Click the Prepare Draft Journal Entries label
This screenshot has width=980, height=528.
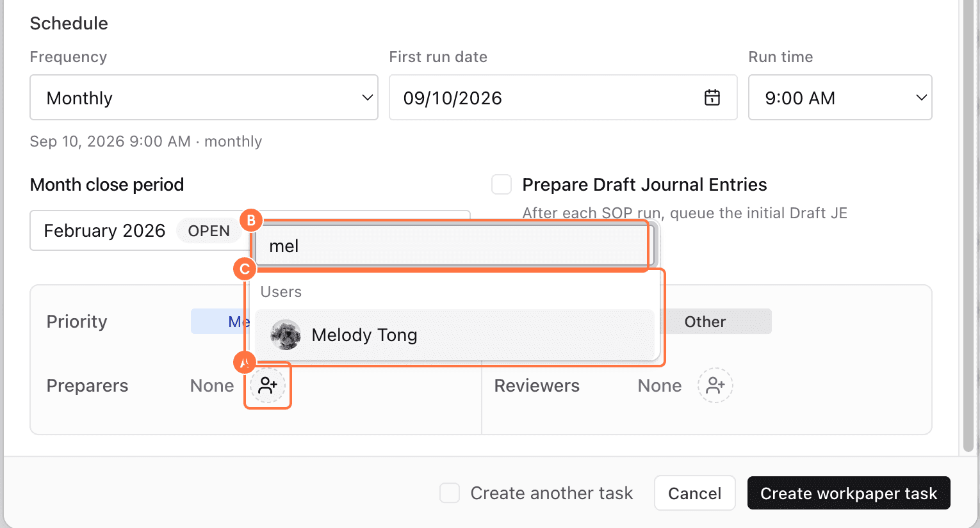[x=644, y=184]
